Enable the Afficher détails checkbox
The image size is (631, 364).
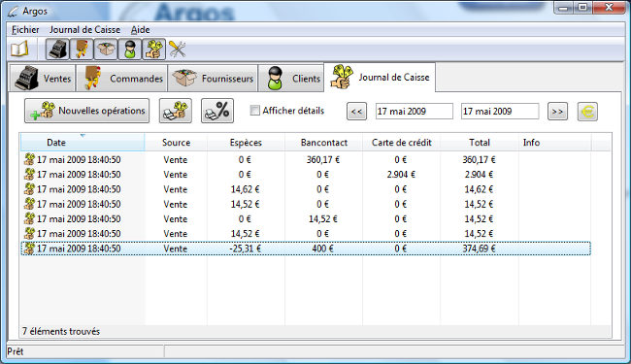255,111
